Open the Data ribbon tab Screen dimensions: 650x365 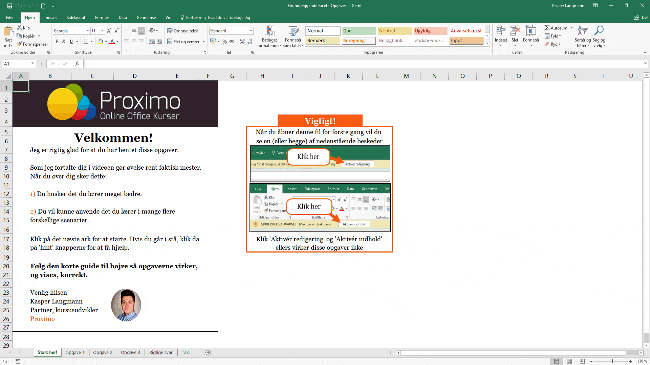click(123, 17)
